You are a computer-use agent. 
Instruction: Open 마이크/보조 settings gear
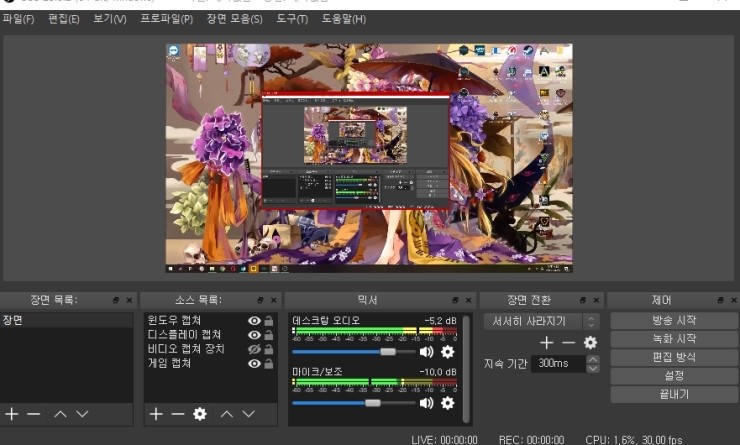(x=447, y=403)
